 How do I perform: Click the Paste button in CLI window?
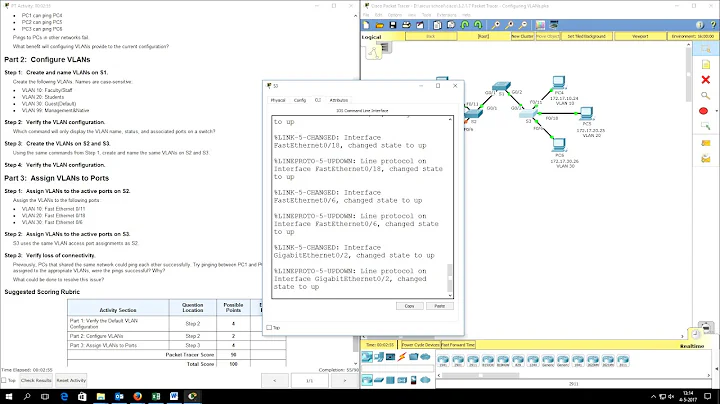[439, 306]
